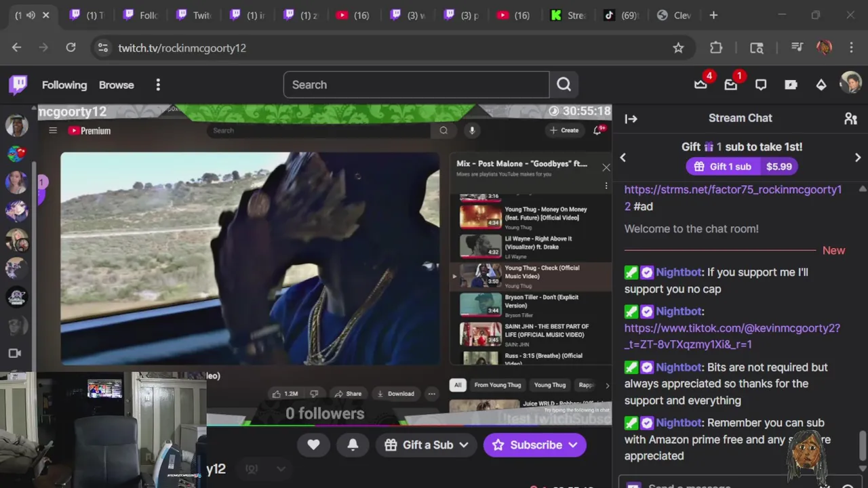This screenshot has height=488, width=868.
Task: Open YouTube hamburger guide menu
Action: pos(53,131)
